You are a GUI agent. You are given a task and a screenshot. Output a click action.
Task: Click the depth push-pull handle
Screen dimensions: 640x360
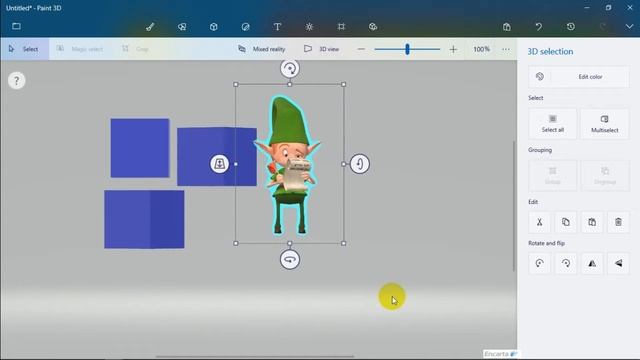(219, 164)
